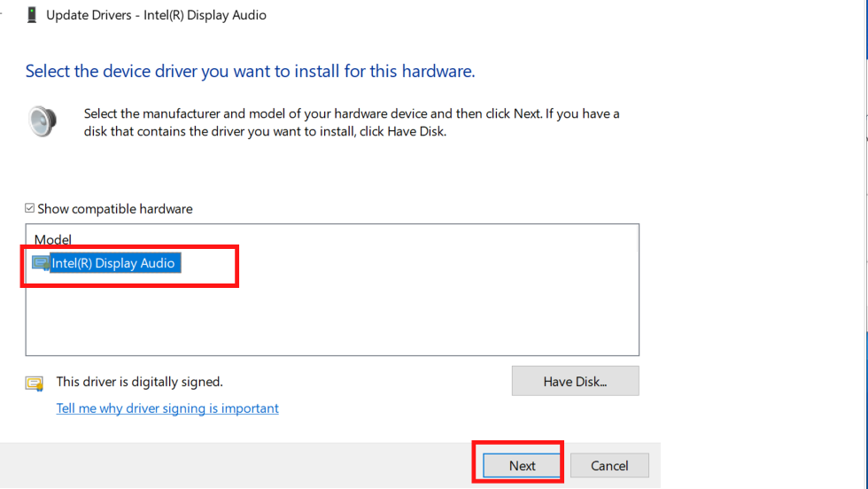This screenshot has height=489, width=868.
Task: Click the Next button
Action: click(x=522, y=466)
